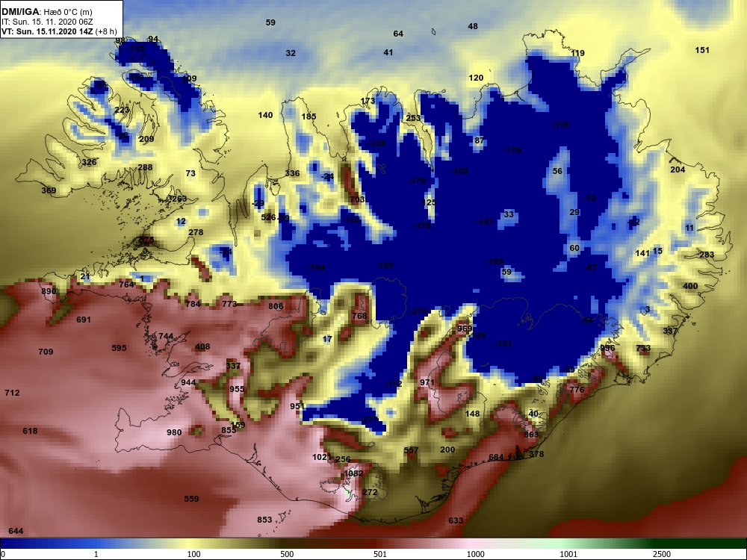747x560 pixels.
Task: Click the map value '64' in the north
Action: [398, 34]
